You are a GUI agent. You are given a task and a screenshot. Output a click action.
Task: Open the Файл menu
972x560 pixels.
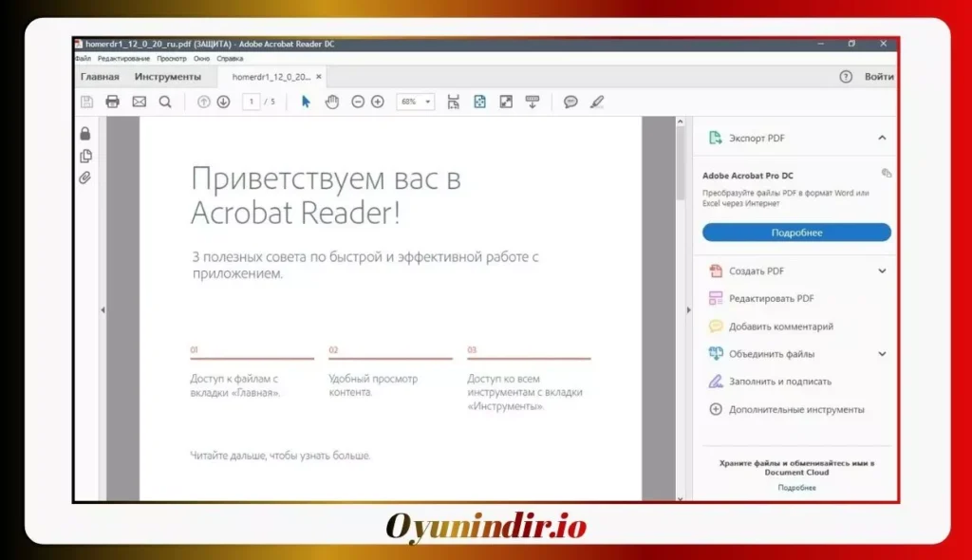coord(84,58)
